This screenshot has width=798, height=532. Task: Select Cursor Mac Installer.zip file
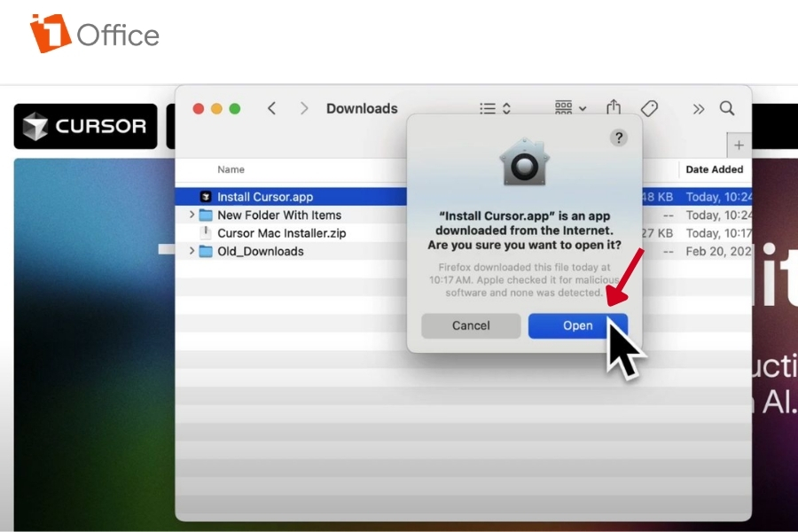pyautogui.click(x=463, y=233)
